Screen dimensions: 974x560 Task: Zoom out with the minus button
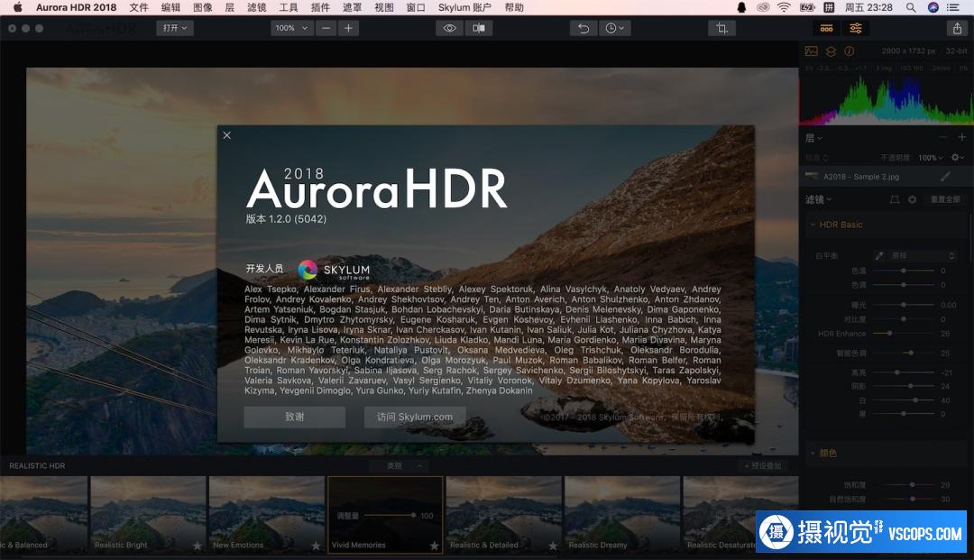[326, 28]
